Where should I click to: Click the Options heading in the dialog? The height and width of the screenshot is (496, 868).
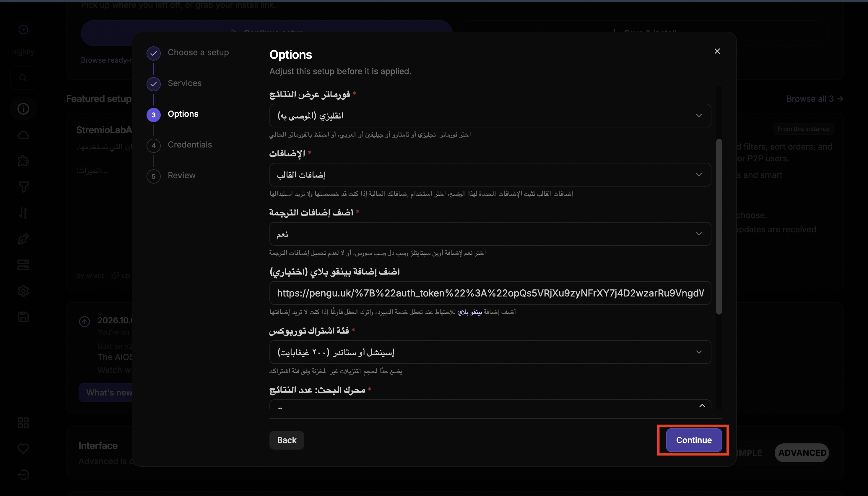pos(290,54)
